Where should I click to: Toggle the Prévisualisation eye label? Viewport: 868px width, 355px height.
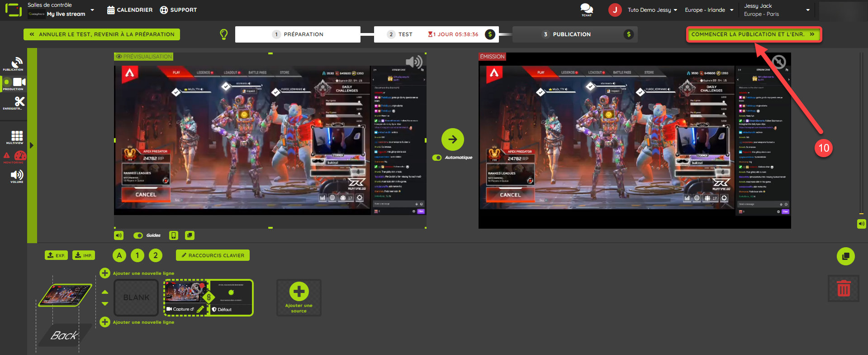click(144, 57)
